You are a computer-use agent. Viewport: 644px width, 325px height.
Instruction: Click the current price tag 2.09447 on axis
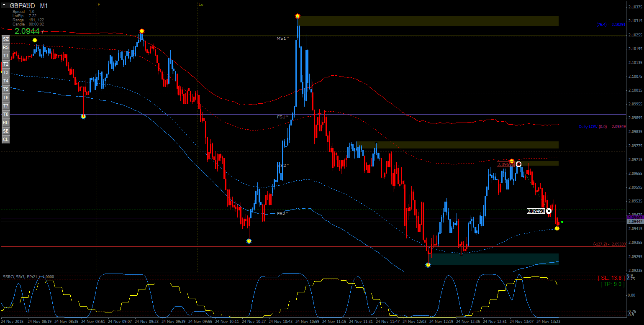pos(635,222)
